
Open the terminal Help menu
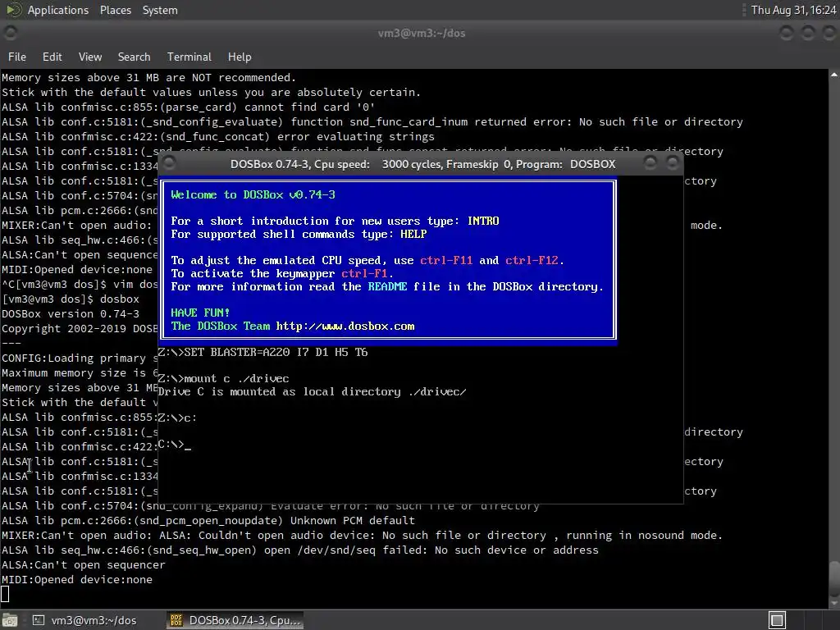(x=240, y=57)
